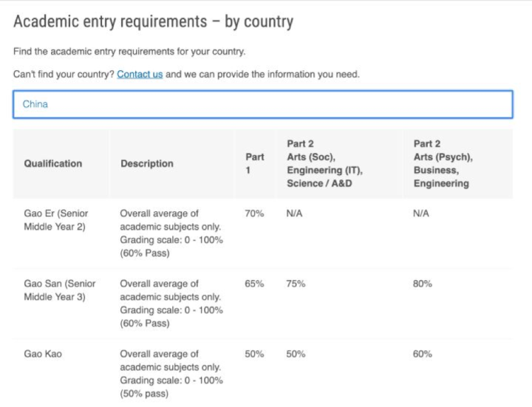Select Part 2 Arts (Soc) column header
This screenshot has width=532, height=407.
click(324, 163)
